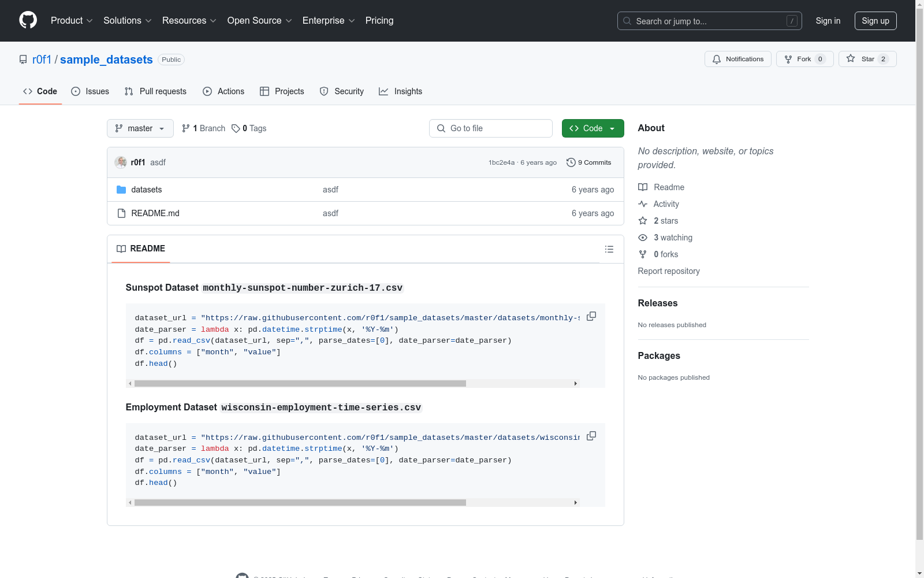View the 1 Branch list

point(203,128)
